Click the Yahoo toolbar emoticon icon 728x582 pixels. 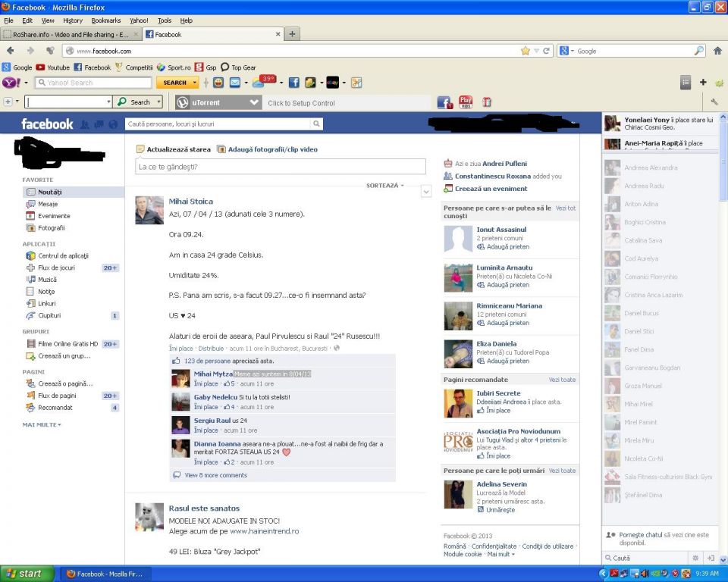218,83
